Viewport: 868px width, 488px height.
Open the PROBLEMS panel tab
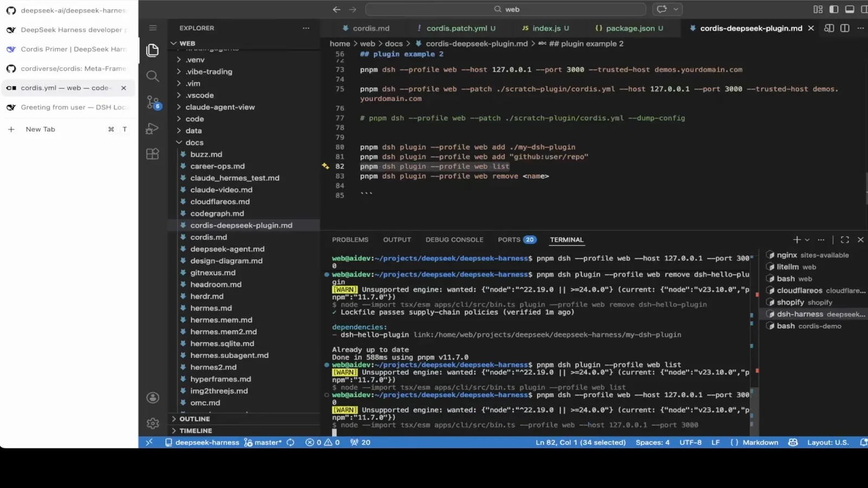350,240
